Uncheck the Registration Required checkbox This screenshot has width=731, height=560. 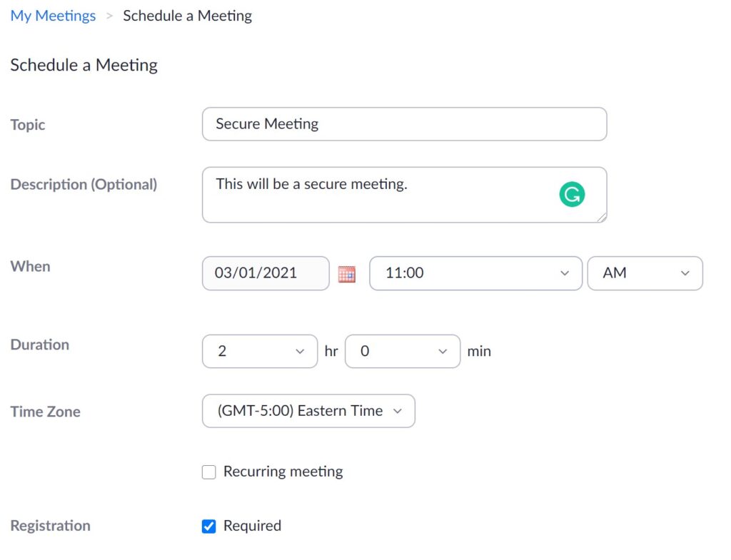point(209,526)
